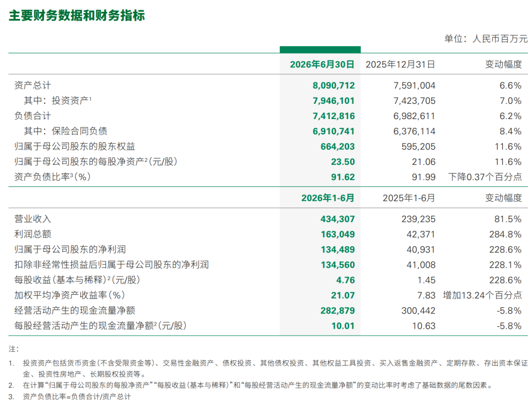The image size is (532, 403).
Task: Click the 利润总额 change 284.8%
Action: coord(505,234)
